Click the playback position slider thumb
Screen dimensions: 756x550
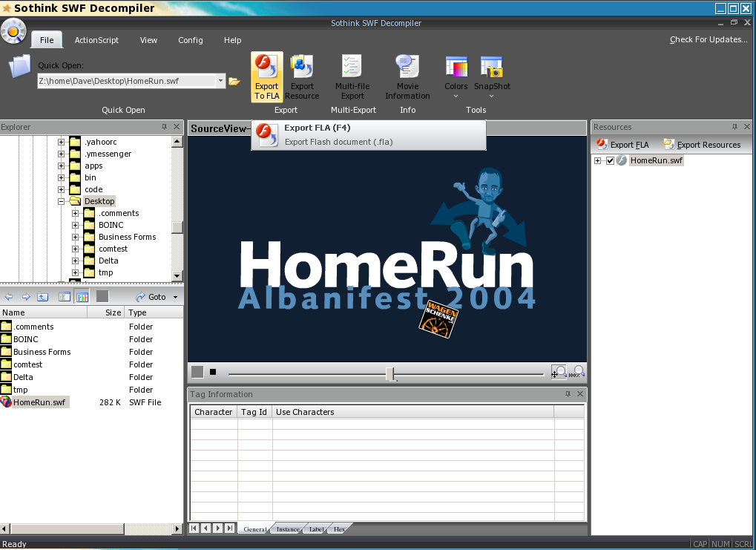click(390, 373)
